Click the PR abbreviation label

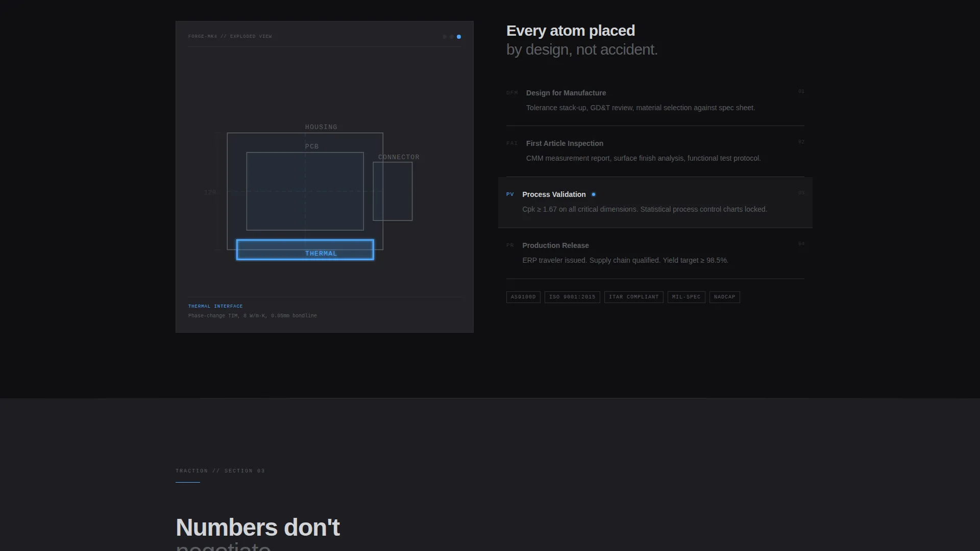[510, 245]
